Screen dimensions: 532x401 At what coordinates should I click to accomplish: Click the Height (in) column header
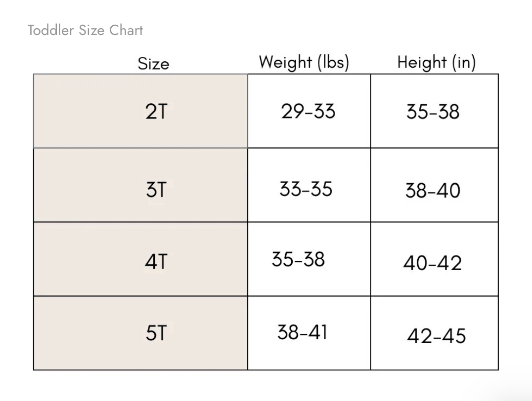coord(436,63)
